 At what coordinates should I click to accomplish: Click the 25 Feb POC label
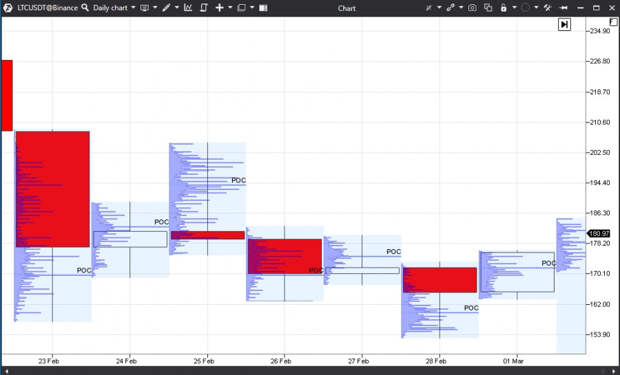point(238,180)
